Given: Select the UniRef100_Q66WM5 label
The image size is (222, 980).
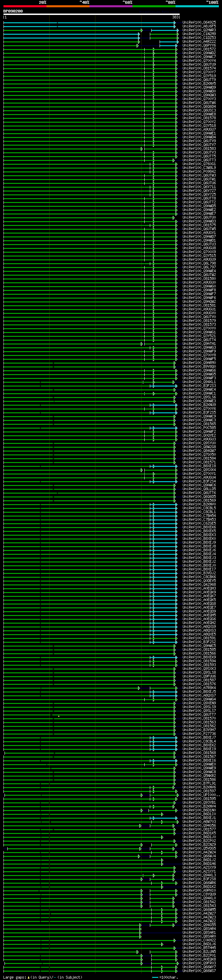Looking at the screenshot, I should click(199, 910).
